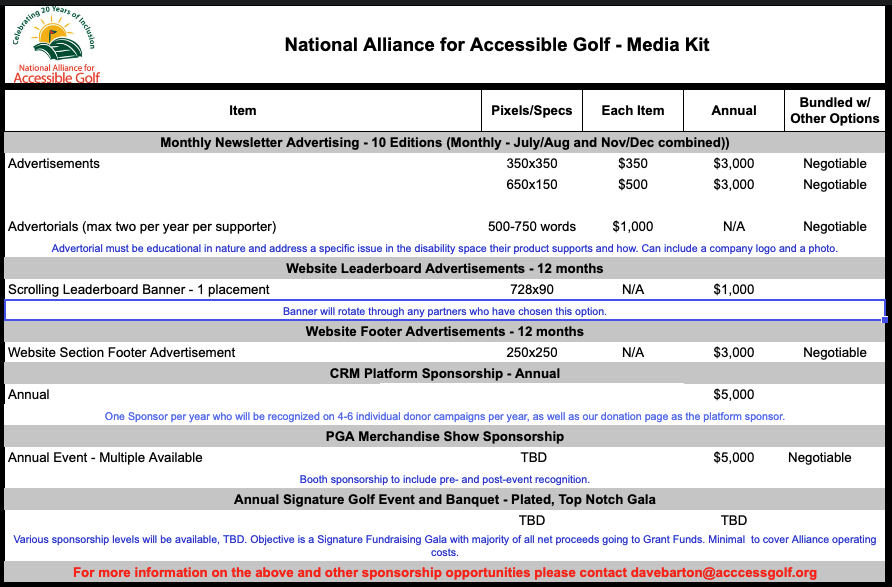Click the "728x90" specs cell

532,290
